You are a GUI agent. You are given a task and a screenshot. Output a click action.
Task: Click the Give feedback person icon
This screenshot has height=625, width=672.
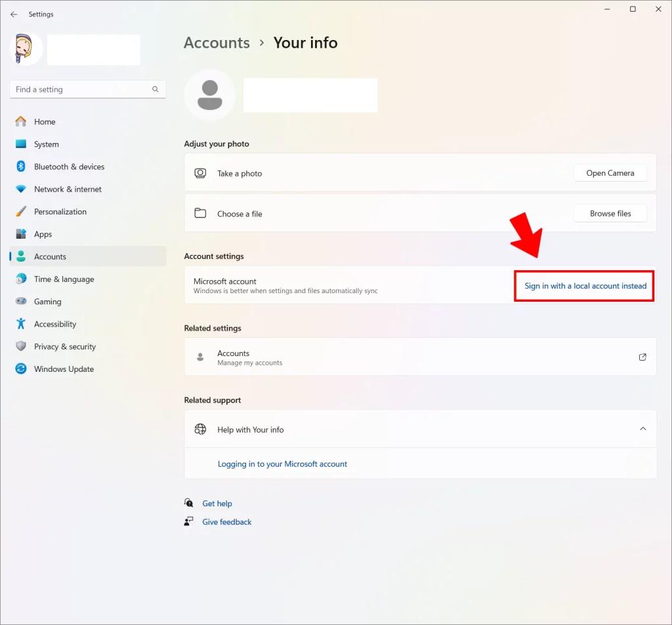[x=188, y=521]
